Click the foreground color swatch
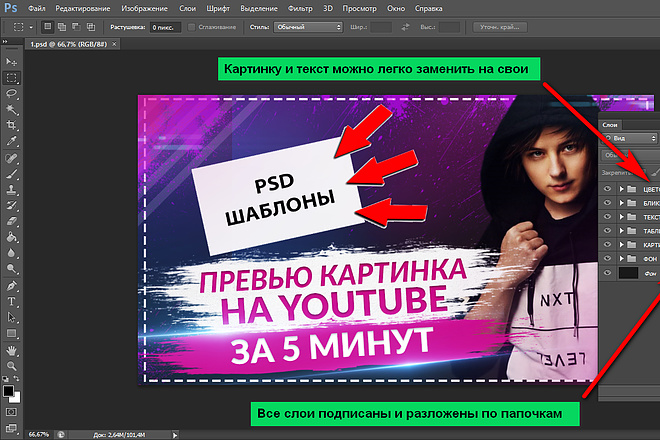The image size is (660, 440). click(8, 391)
